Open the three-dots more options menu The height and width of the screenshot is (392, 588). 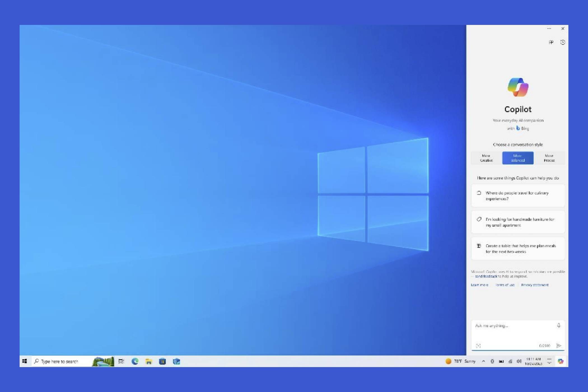(x=549, y=29)
